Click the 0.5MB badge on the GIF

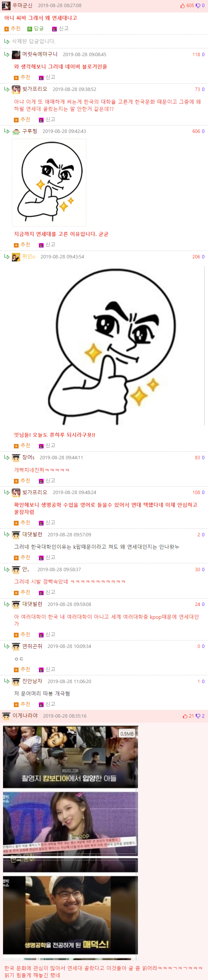127,734
